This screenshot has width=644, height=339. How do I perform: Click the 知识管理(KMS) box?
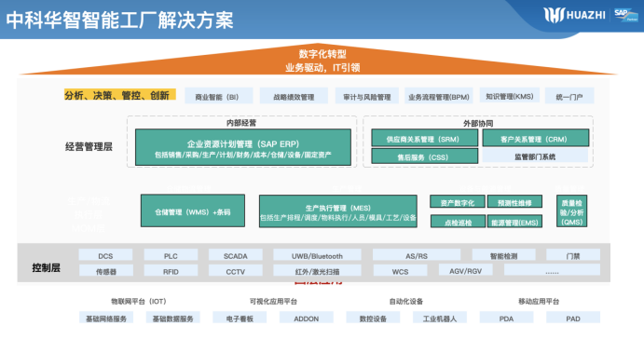(510, 96)
